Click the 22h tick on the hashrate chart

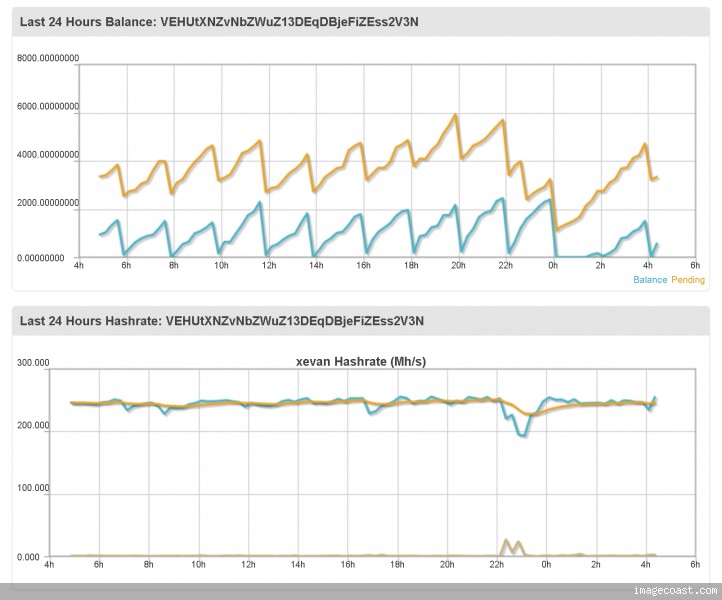[496, 565]
